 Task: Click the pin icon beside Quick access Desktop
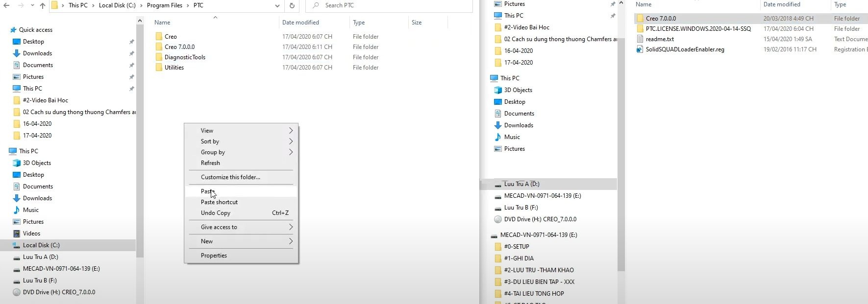(131, 42)
